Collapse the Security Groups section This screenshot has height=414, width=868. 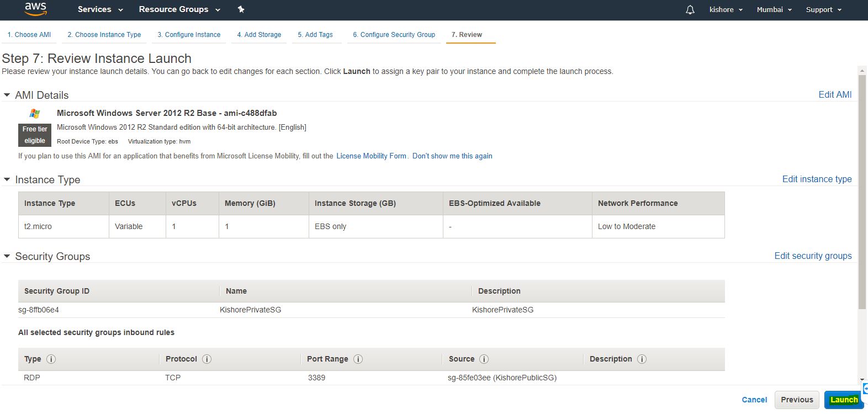(x=7, y=256)
